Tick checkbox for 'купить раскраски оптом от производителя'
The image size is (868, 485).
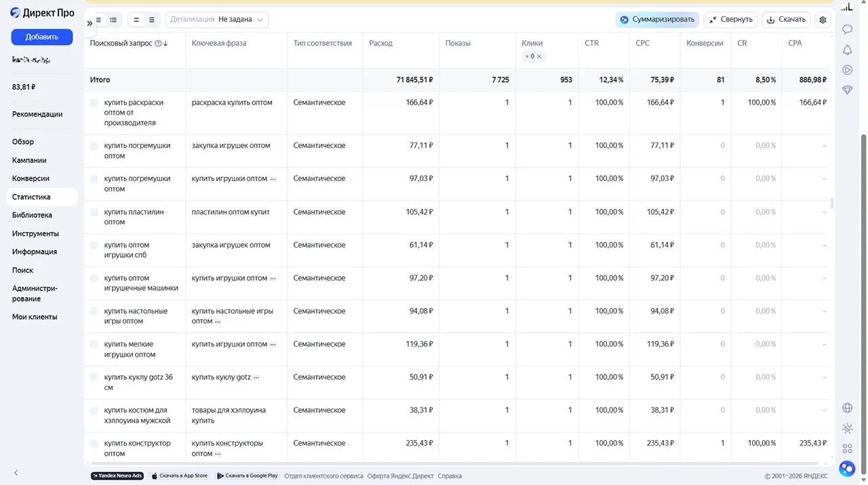coord(94,102)
